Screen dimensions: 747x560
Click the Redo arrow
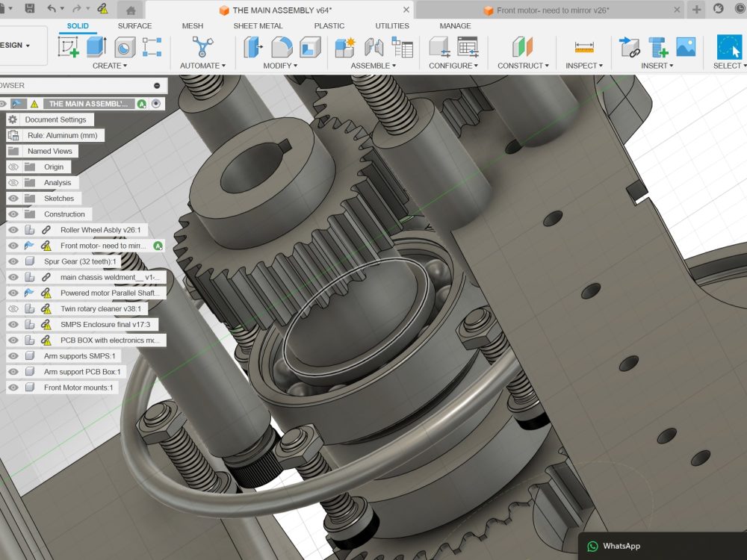coord(76,8)
